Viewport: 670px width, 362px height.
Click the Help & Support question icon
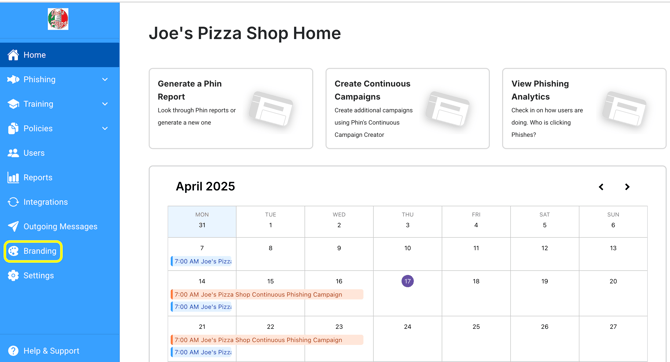pyautogui.click(x=13, y=351)
